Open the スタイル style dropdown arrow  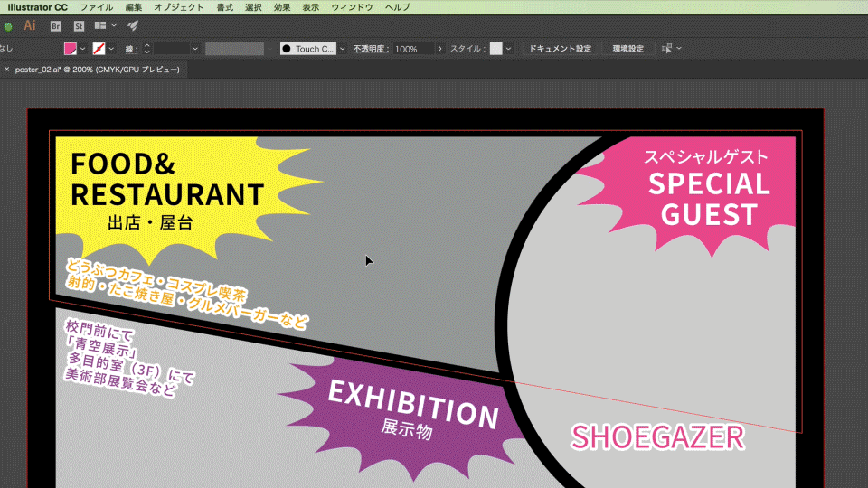(x=508, y=49)
